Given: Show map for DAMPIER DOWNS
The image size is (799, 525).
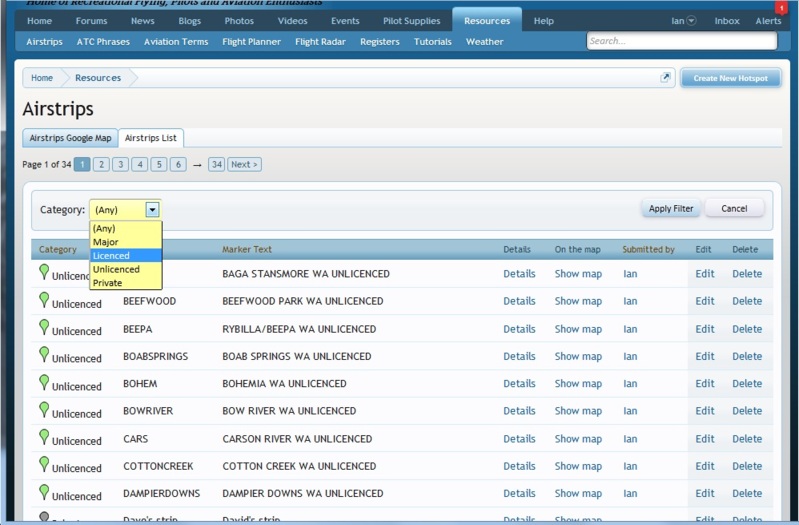Looking at the screenshot, I should [578, 493].
